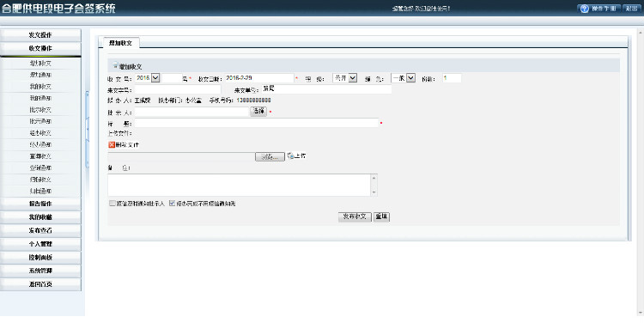Focus the 批示人 input field
This screenshot has height=323, width=644.
pyautogui.click(x=191, y=112)
